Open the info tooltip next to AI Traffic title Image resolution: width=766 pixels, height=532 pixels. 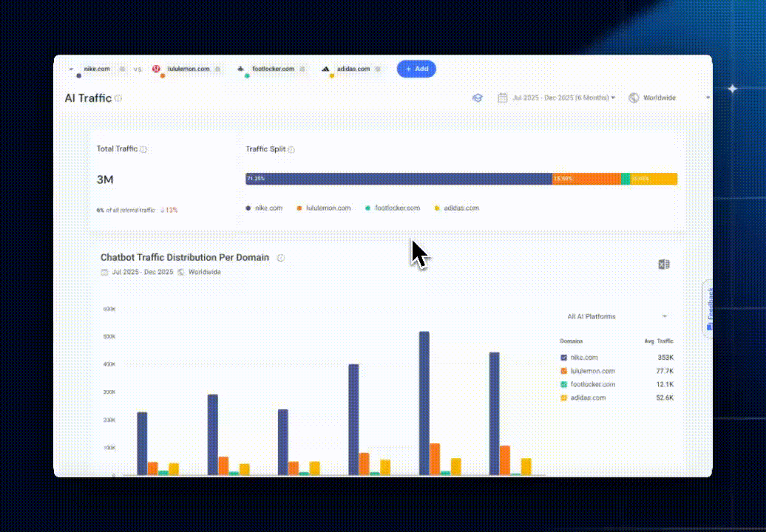(x=118, y=98)
